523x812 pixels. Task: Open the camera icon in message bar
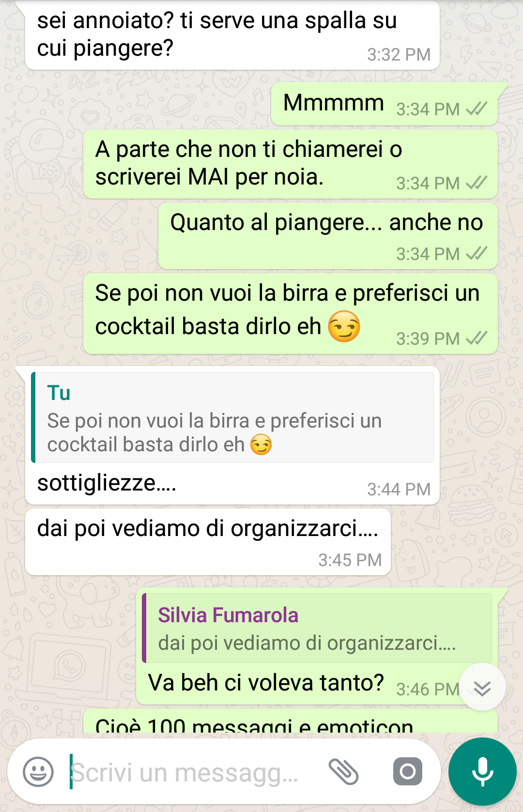[408, 771]
